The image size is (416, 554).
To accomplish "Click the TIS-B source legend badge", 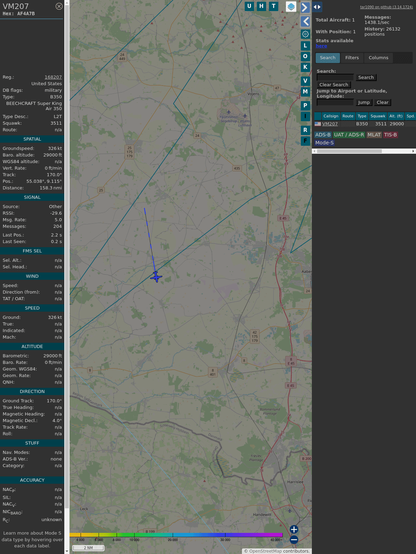I will click(x=390, y=135).
